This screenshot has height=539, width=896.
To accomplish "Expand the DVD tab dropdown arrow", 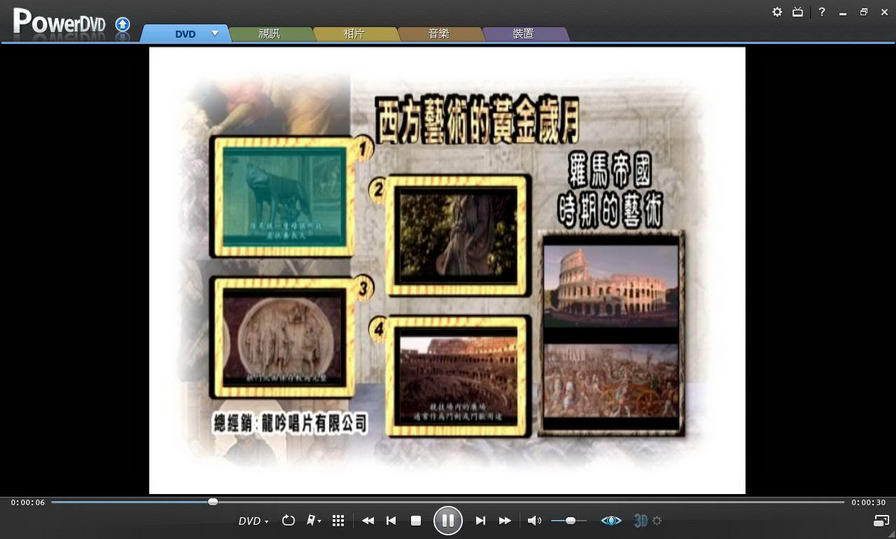I will click(215, 33).
